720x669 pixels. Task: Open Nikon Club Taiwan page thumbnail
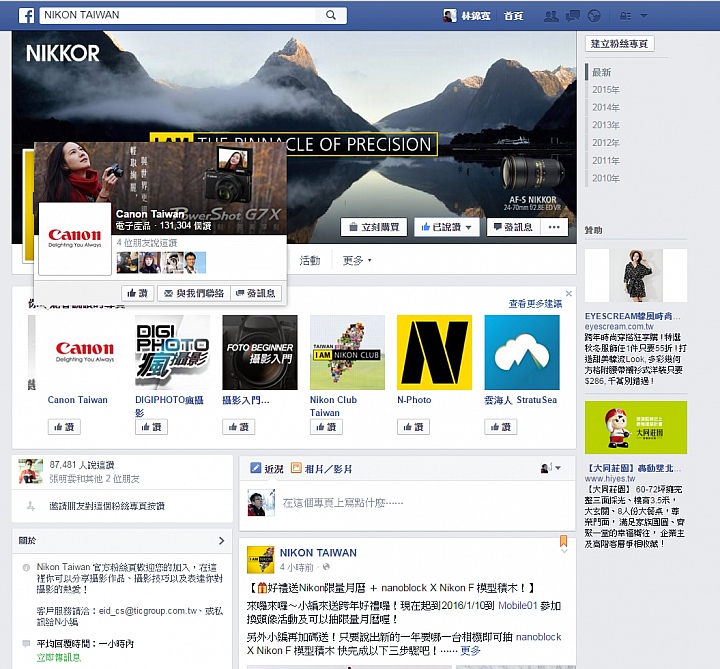(347, 352)
